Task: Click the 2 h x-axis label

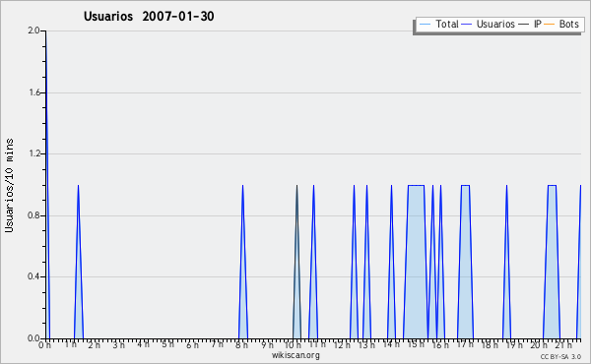Action: [95, 344]
